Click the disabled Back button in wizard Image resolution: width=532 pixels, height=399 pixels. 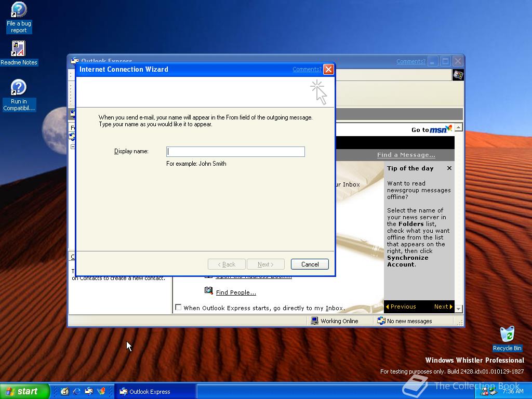click(227, 264)
